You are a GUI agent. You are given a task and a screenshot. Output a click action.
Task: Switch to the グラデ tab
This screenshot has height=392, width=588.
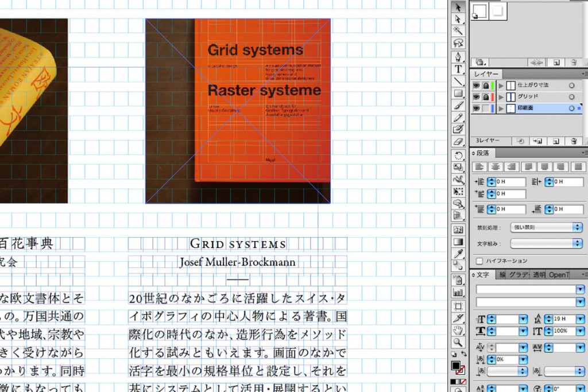(519, 275)
